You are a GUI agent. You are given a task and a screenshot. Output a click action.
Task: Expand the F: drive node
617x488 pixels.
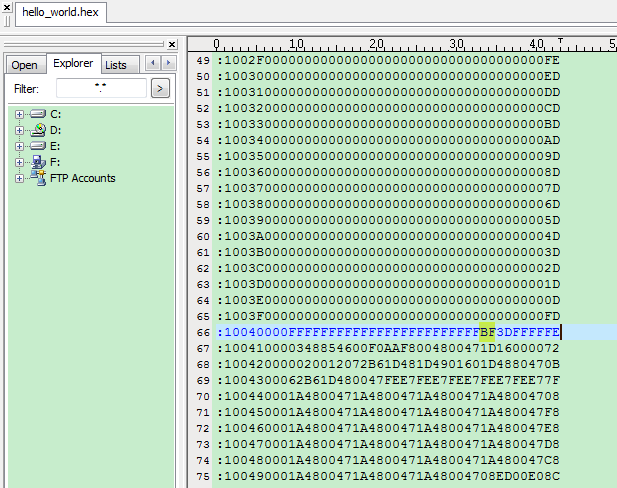[19, 162]
